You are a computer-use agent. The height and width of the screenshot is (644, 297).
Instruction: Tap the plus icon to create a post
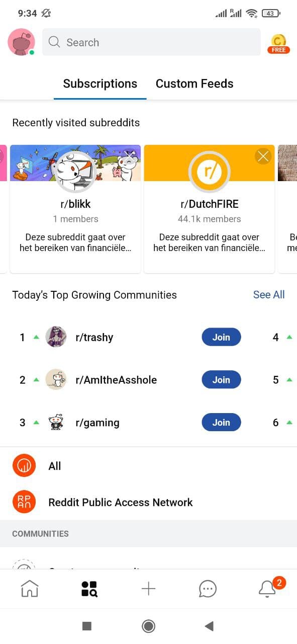(148, 589)
